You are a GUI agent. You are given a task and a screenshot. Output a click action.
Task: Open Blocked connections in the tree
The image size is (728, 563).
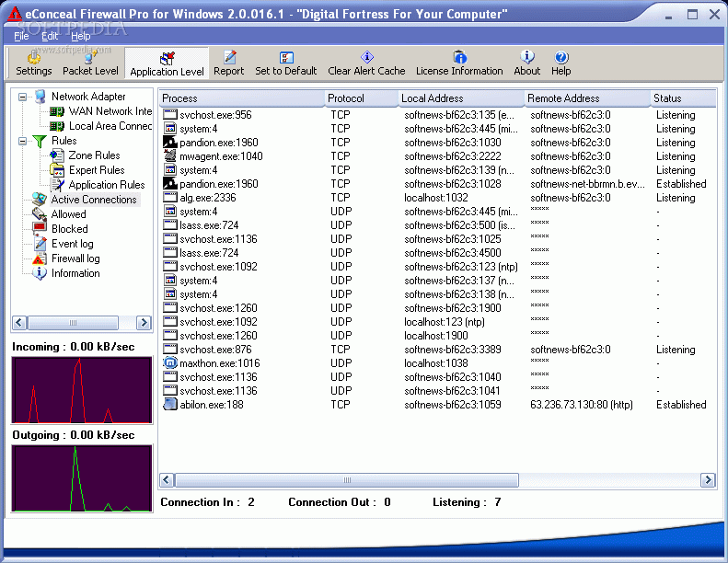point(70,229)
